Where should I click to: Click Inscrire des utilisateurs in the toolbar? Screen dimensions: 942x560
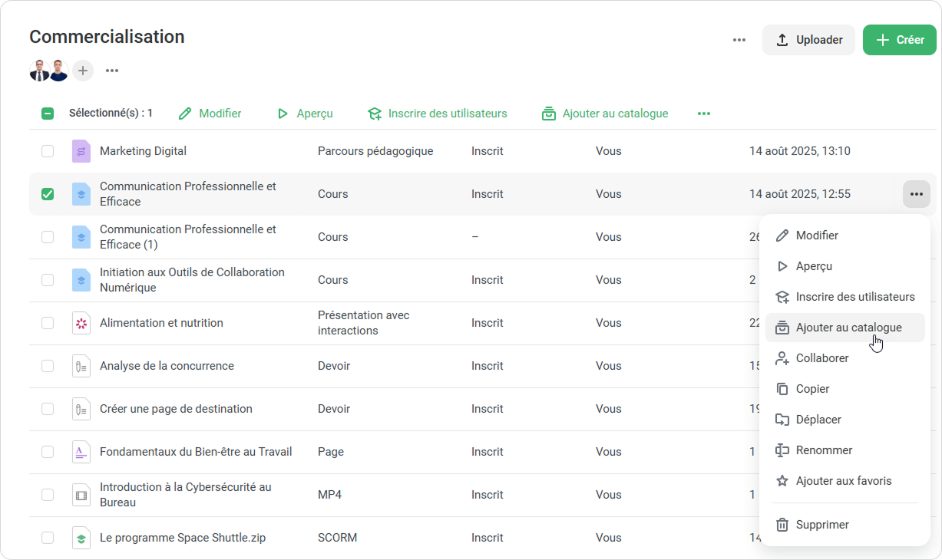pos(438,114)
